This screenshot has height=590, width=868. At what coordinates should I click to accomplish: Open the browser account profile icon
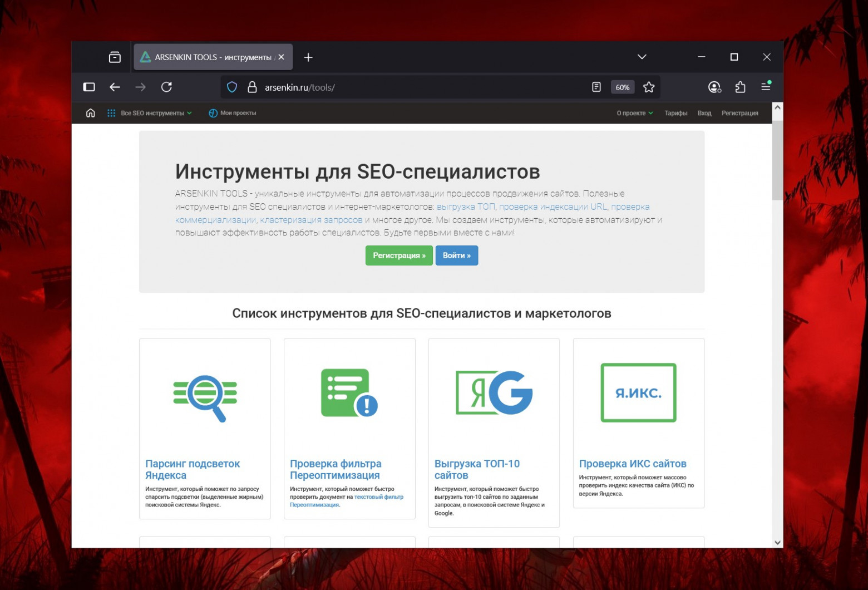[x=714, y=87]
